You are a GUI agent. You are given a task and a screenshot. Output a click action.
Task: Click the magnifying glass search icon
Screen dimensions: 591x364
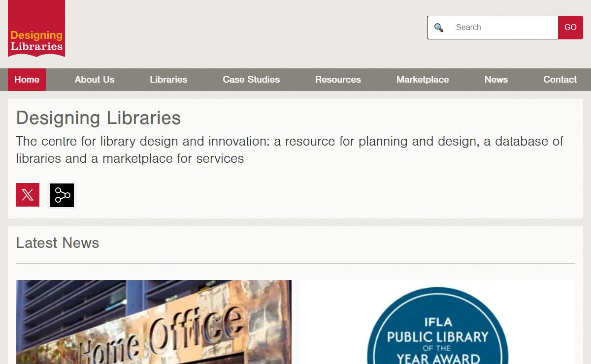click(439, 28)
